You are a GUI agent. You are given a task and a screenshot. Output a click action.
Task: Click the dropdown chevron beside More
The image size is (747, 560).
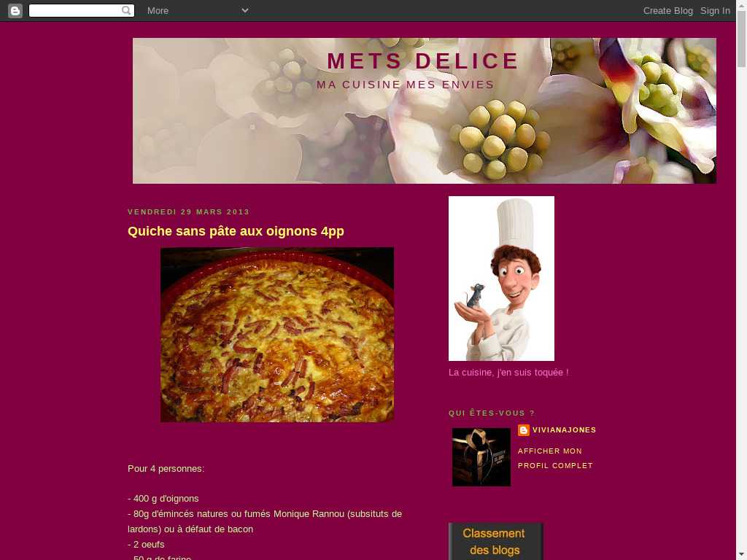pos(245,10)
